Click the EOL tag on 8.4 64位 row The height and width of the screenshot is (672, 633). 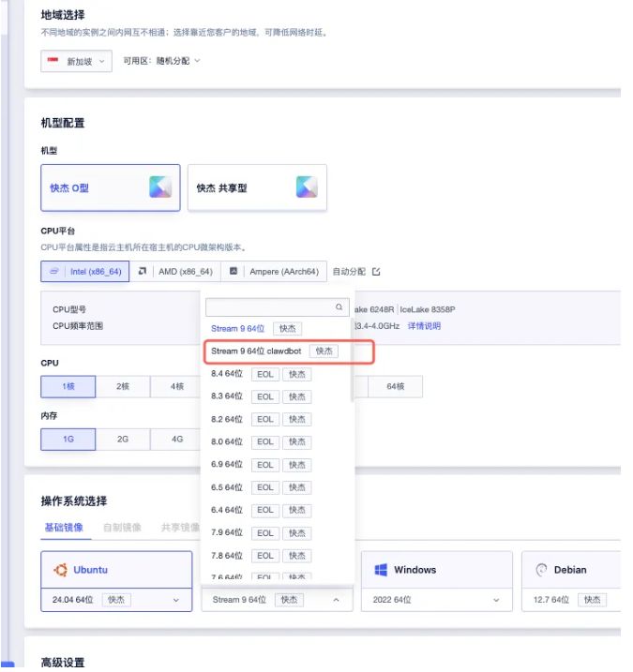tap(265, 374)
